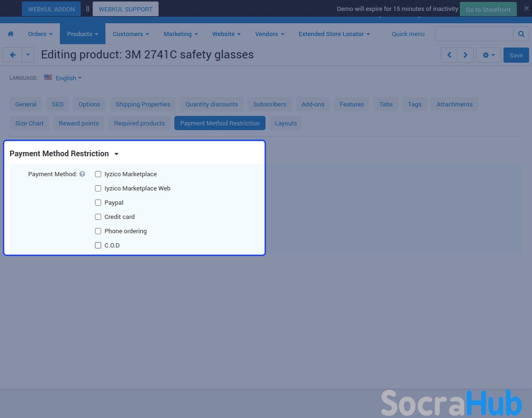The height and width of the screenshot is (418, 532).
Task: Go to previous product with left chevron
Action: (449, 55)
